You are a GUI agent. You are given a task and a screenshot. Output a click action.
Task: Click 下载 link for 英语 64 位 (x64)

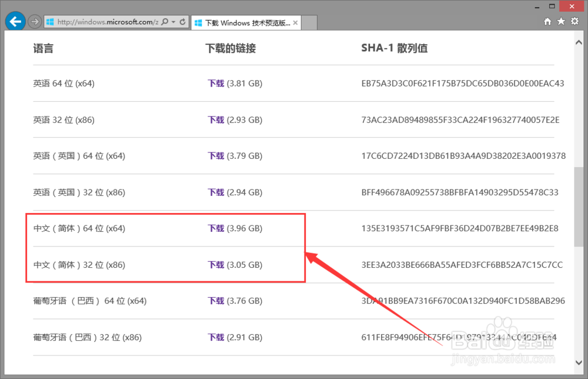(216, 84)
